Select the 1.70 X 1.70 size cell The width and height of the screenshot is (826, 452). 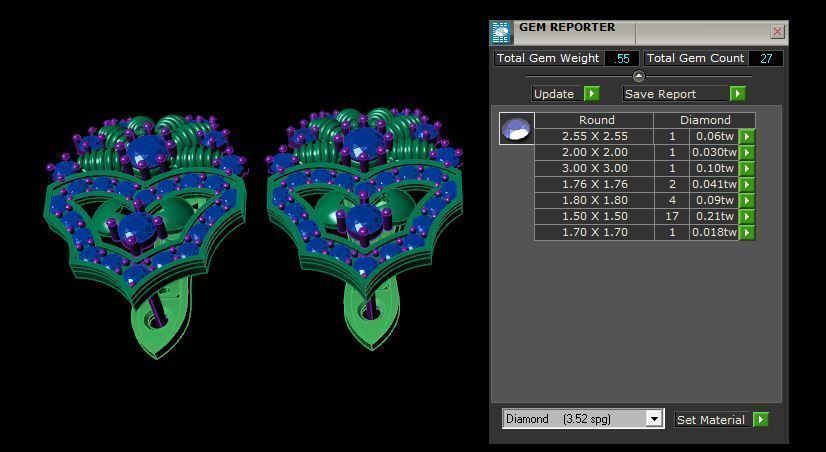(x=595, y=232)
